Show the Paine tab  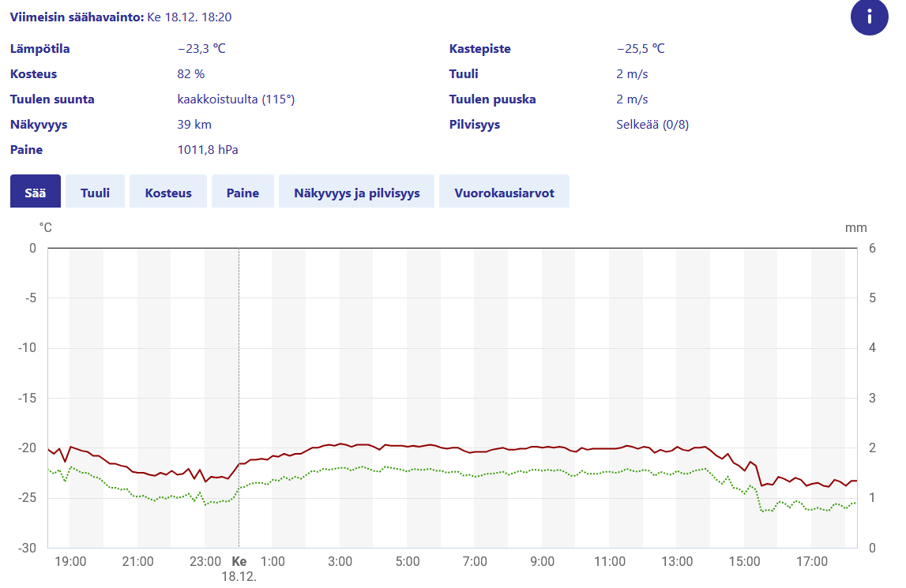[x=243, y=193]
